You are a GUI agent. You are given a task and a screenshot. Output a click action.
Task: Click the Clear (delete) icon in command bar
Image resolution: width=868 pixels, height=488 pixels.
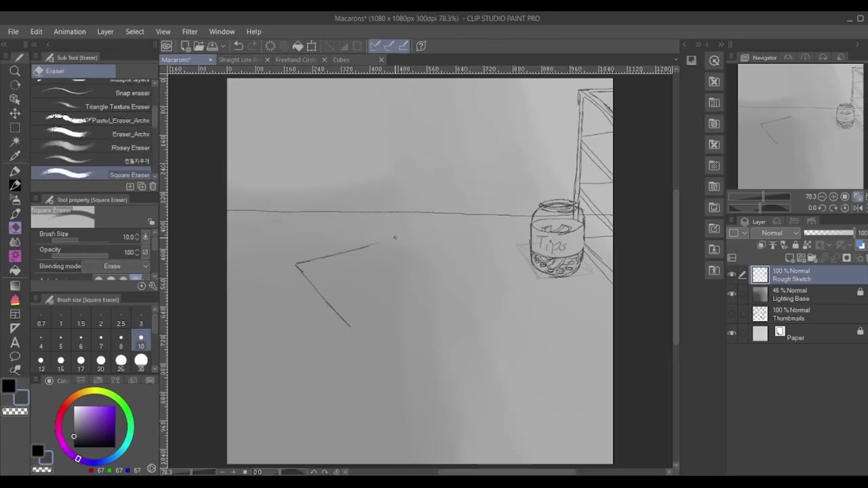tap(270, 46)
